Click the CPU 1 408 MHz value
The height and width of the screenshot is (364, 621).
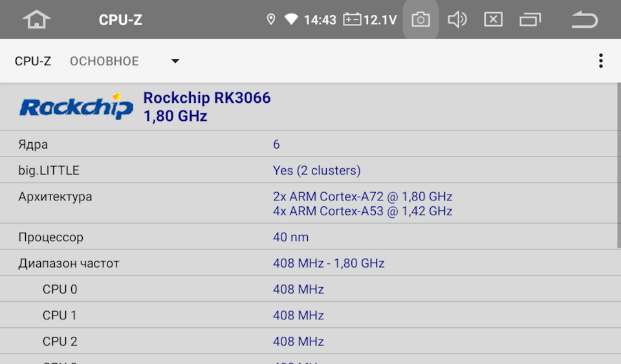click(x=298, y=316)
